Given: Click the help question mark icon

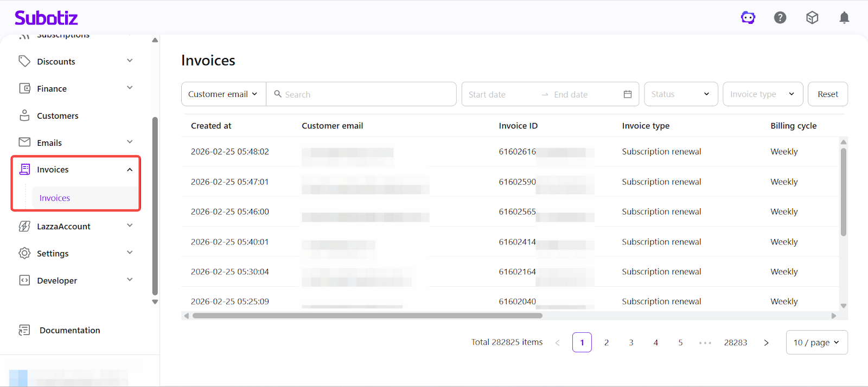Looking at the screenshot, I should (x=780, y=18).
